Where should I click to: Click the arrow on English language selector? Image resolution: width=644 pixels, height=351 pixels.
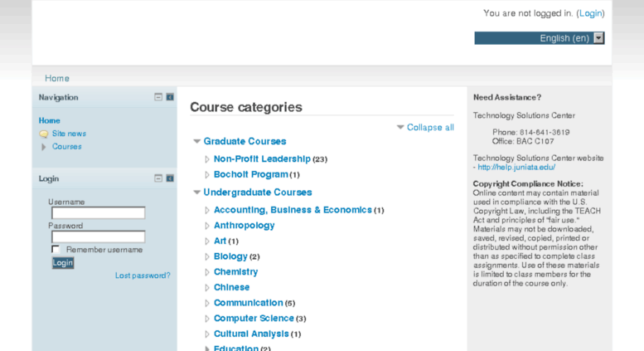click(x=598, y=38)
